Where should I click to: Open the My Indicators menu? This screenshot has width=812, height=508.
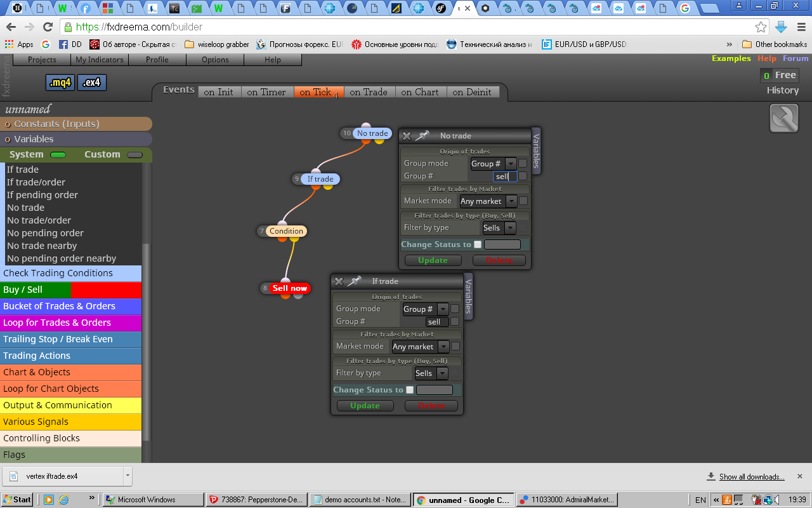click(x=100, y=60)
